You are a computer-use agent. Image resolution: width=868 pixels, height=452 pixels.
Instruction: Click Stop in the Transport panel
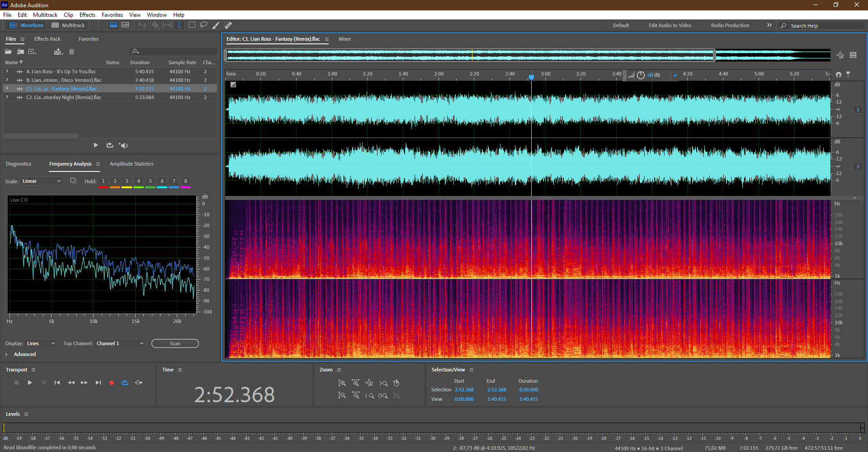[16, 383]
